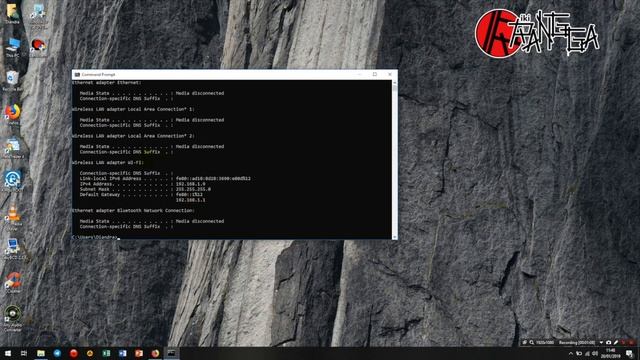Viewport: 640px width, 360px height.
Task: Close the Command Prompt window
Action: [x=390, y=74]
